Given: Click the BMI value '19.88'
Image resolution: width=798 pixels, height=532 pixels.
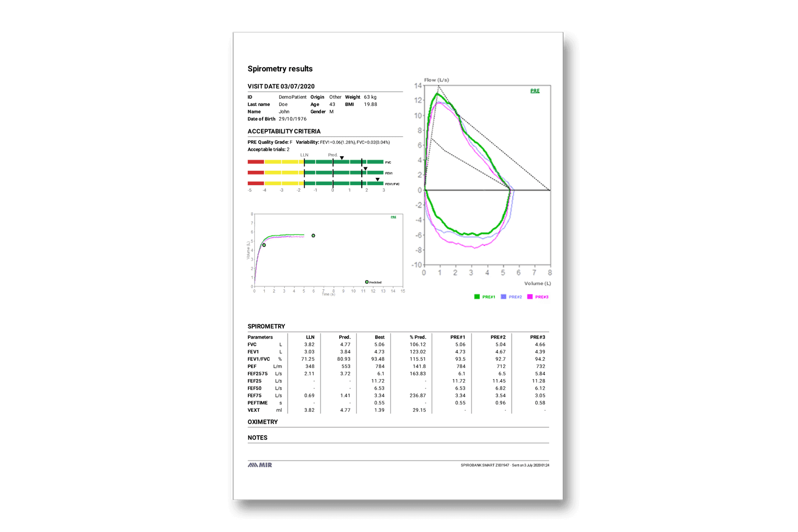Looking at the screenshot, I should click(370, 104).
